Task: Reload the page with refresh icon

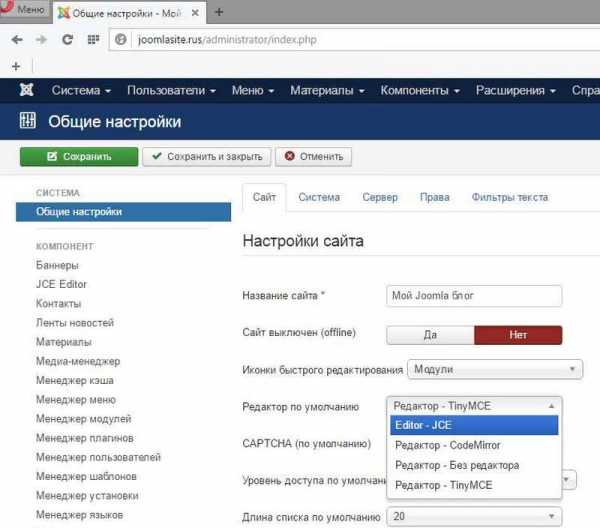Action: (67, 39)
